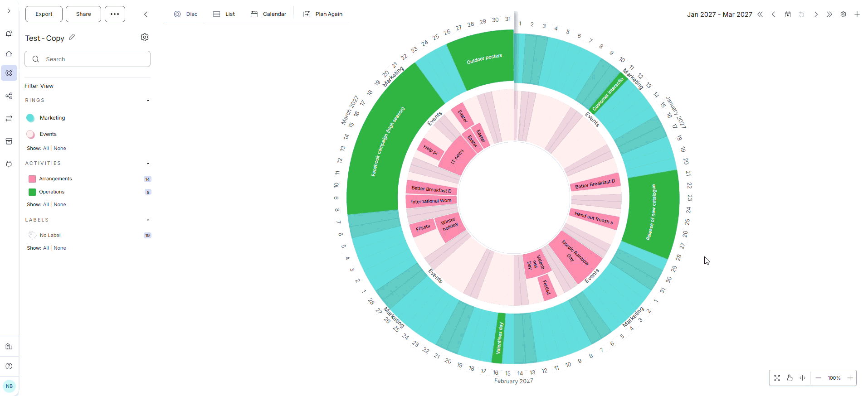Open the Plan Again tab
868x396 pixels.
[x=323, y=14]
